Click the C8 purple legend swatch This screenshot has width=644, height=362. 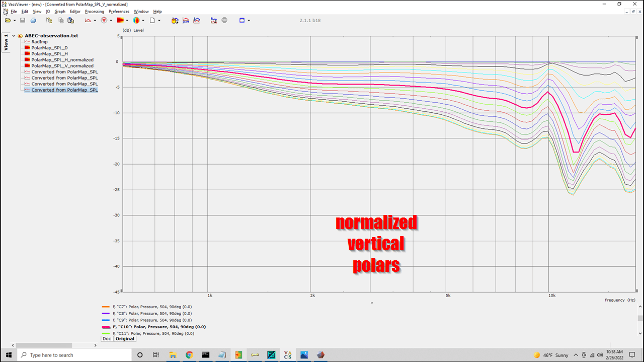(x=106, y=313)
